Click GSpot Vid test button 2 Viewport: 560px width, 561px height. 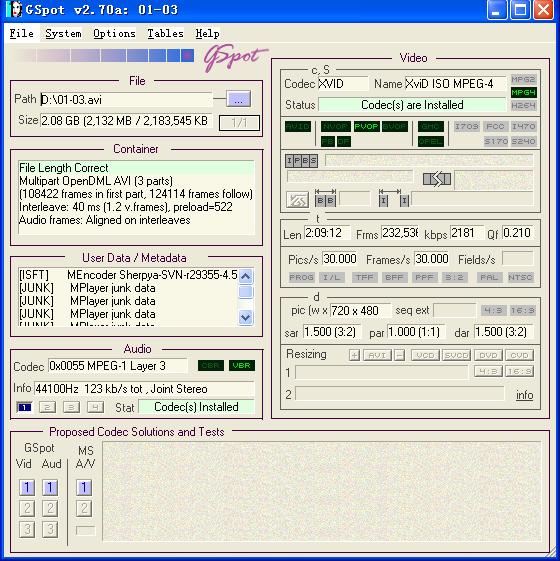27,508
